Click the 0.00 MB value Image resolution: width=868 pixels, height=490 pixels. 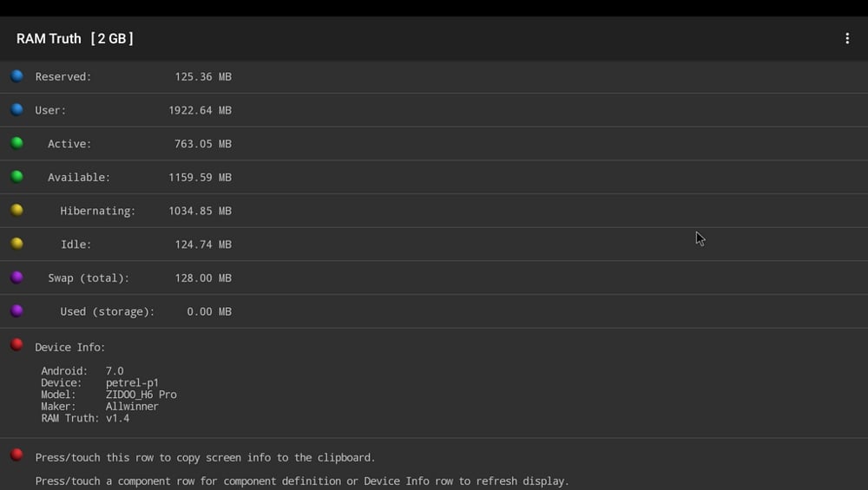[209, 312]
